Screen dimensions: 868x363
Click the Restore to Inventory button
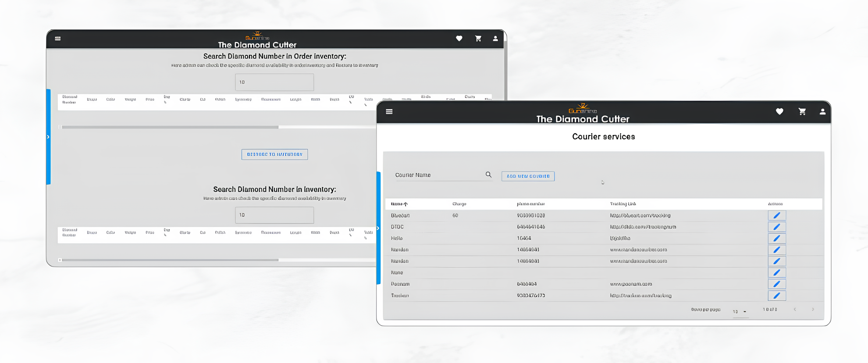coord(274,154)
